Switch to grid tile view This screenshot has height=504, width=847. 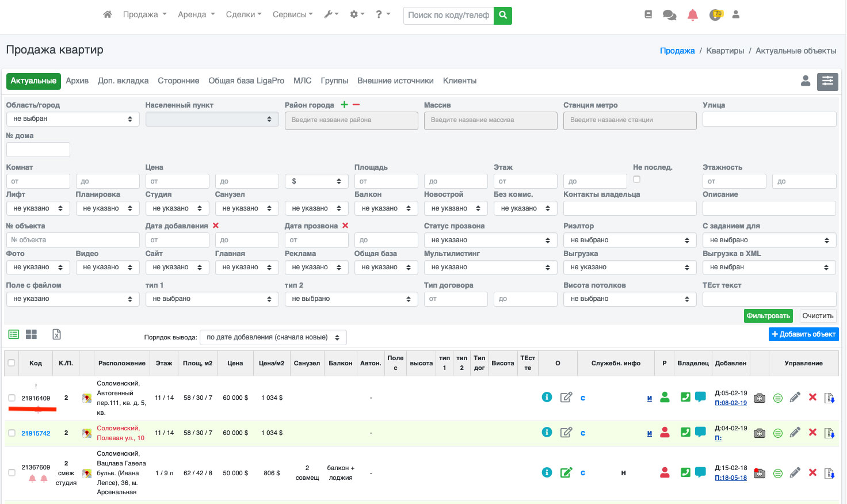[31, 334]
